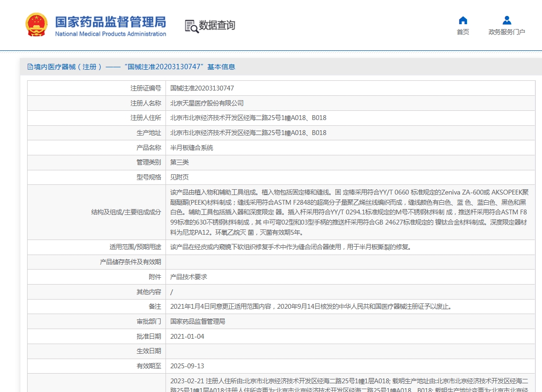Click the 政务服务门户 person icon
Viewport: 542px width, 392px height.
click(x=507, y=20)
